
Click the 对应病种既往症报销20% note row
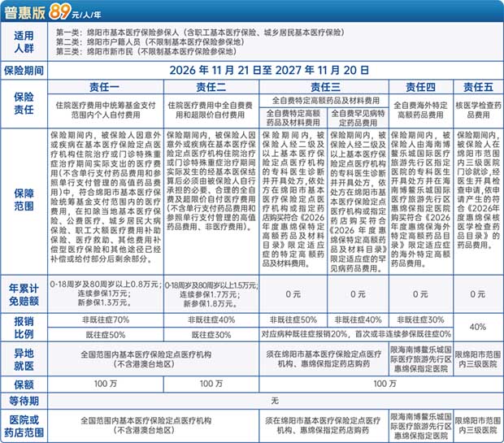click(x=356, y=334)
